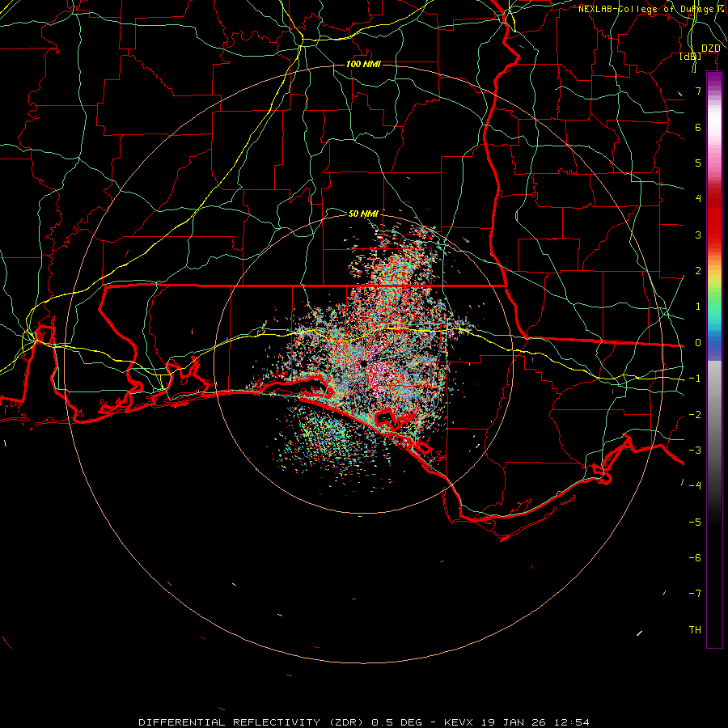The height and width of the screenshot is (728, 728).
Task: Click the 3 value on dB scale
Action: click(x=698, y=235)
